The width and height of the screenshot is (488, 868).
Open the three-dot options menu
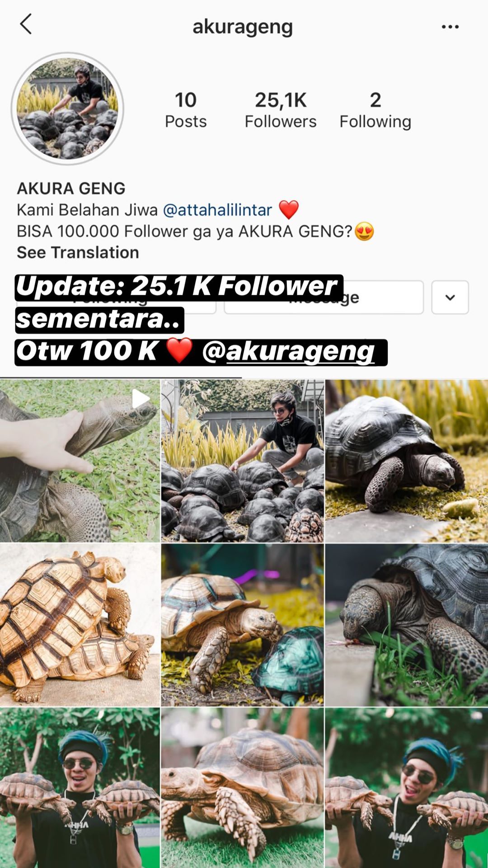click(x=450, y=27)
